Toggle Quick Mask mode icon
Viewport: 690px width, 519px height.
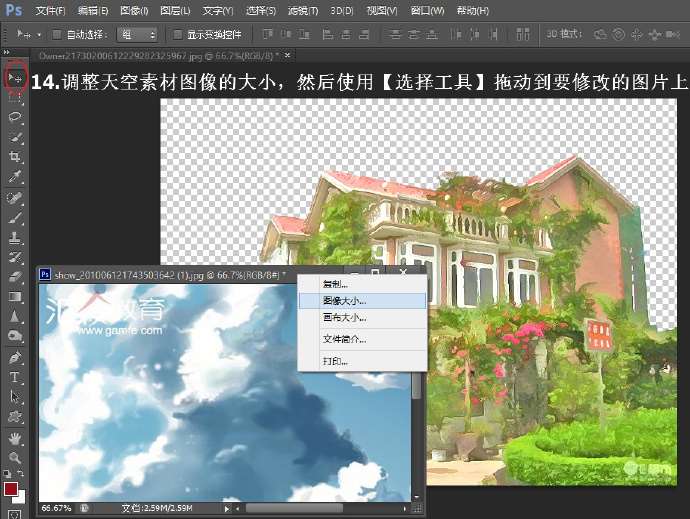[x=15, y=514]
